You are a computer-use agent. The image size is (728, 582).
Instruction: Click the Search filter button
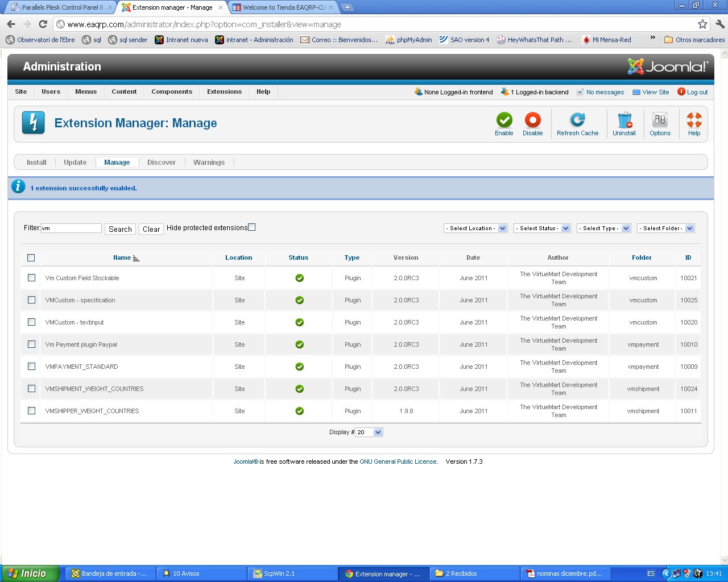[120, 229]
